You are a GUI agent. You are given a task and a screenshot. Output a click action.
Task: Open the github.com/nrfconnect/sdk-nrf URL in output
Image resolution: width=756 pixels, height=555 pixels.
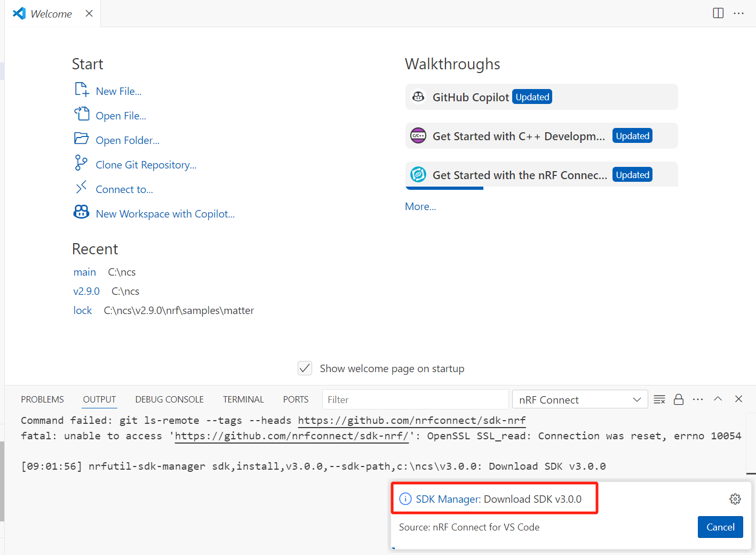(412, 420)
